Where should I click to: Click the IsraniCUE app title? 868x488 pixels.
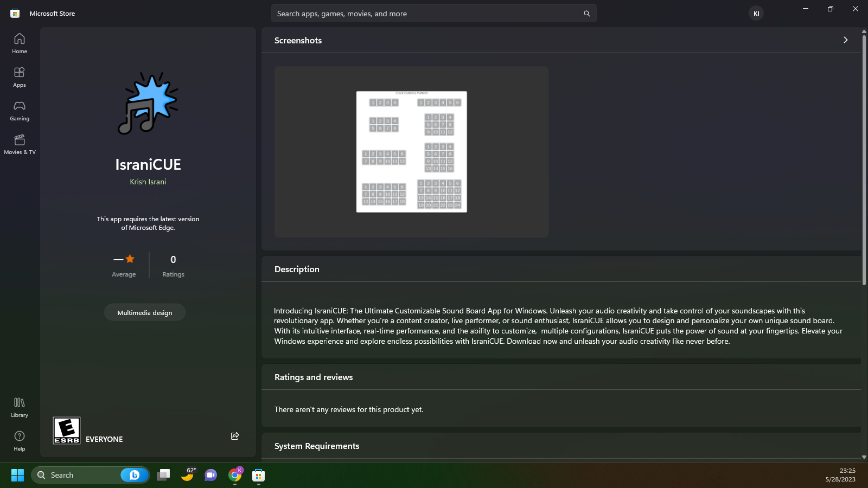(148, 164)
